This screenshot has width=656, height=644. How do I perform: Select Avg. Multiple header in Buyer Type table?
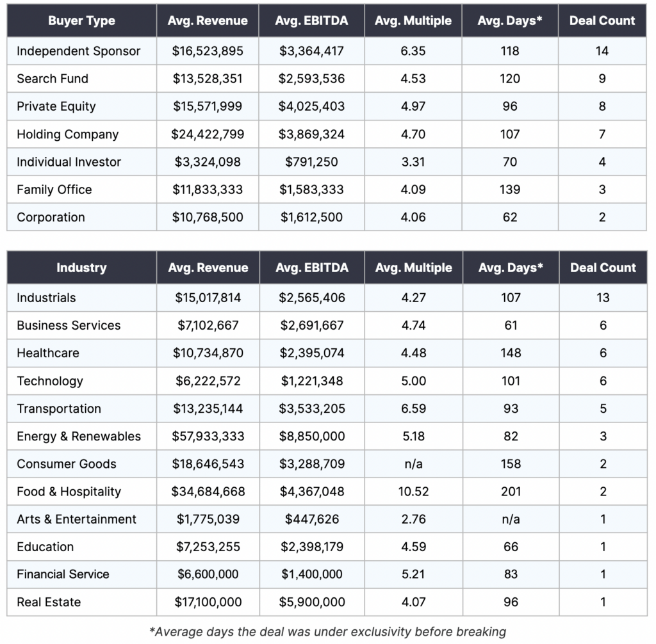click(413, 20)
